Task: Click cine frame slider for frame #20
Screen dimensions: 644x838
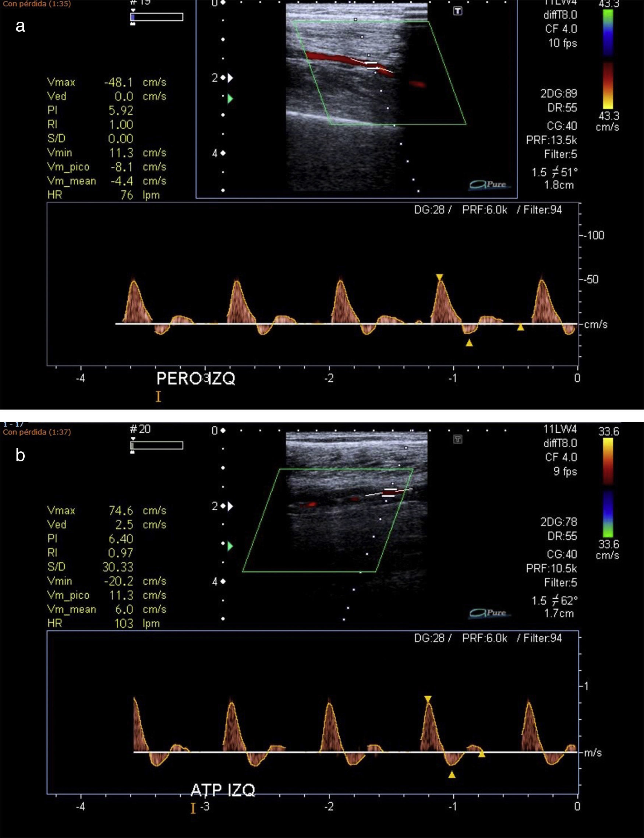Action: 156,445
